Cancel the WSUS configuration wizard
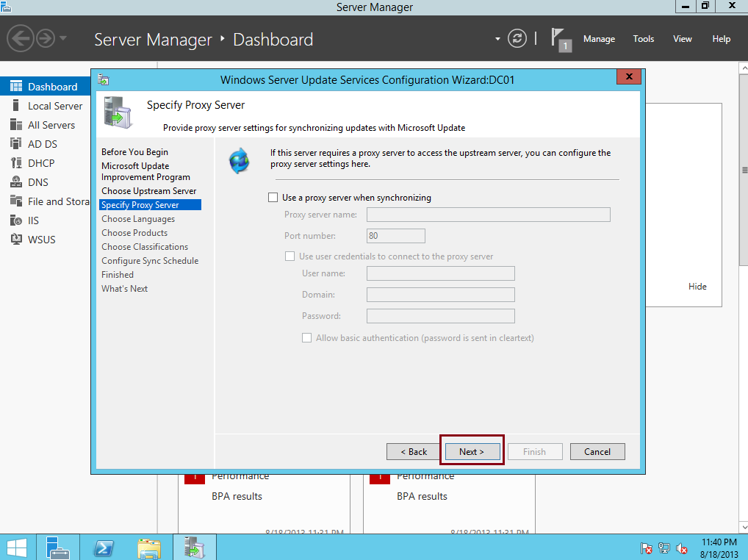The image size is (748, 560). point(597,451)
